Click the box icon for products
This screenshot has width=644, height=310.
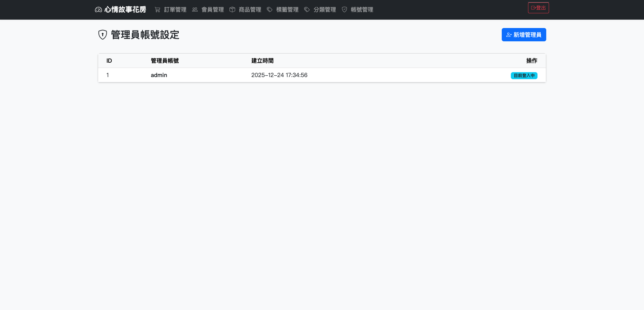click(232, 10)
